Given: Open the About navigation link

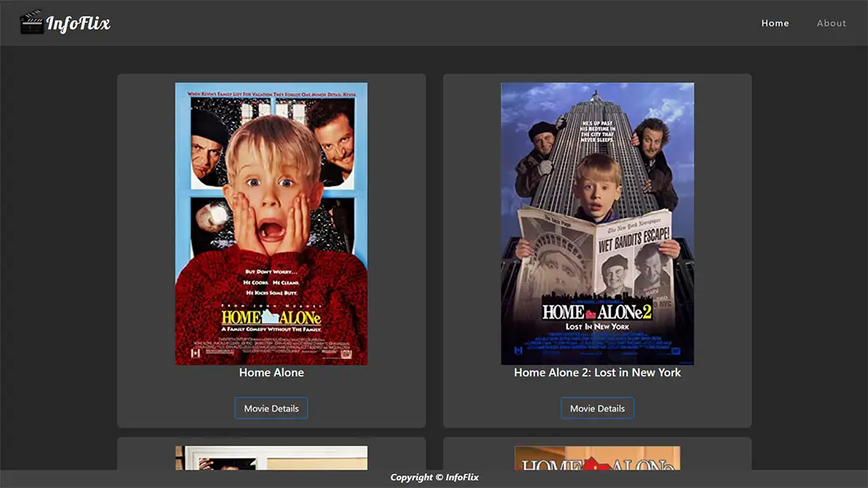Looking at the screenshot, I should [x=831, y=23].
